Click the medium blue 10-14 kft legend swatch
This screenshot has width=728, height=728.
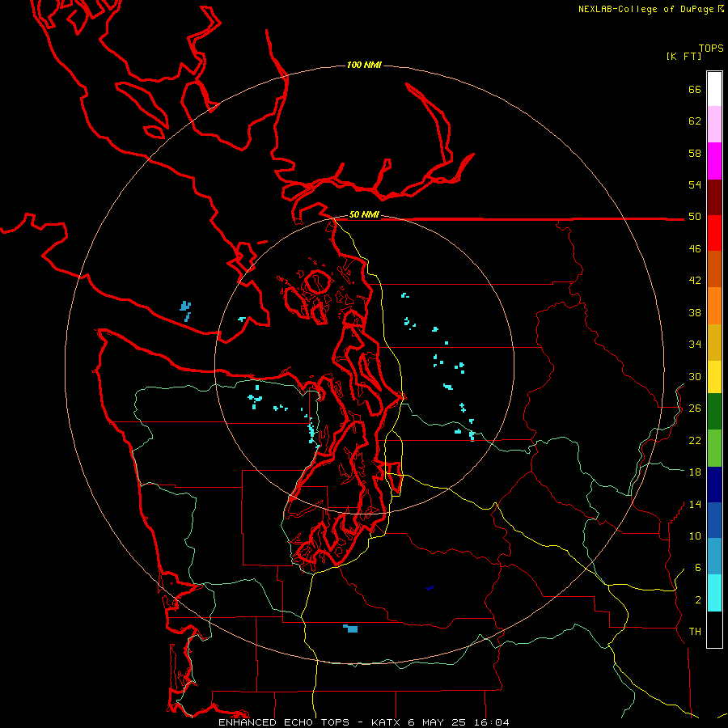point(714,520)
